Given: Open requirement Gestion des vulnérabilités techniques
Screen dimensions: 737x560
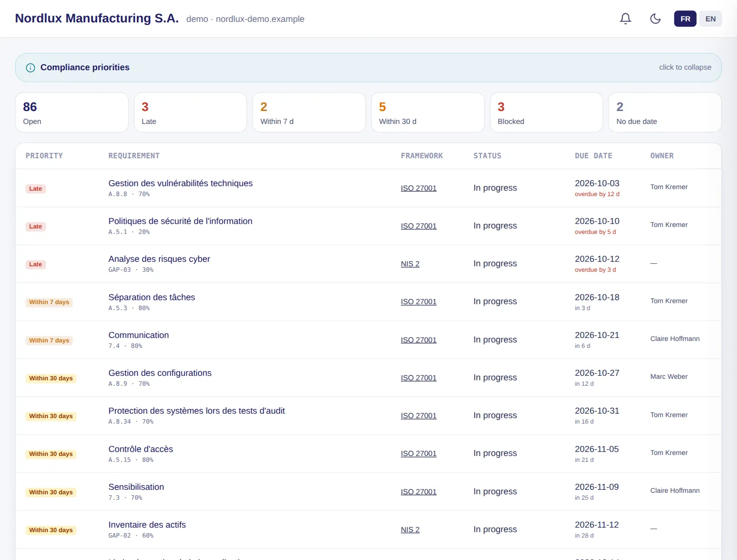Looking at the screenshot, I should pyautogui.click(x=180, y=183).
